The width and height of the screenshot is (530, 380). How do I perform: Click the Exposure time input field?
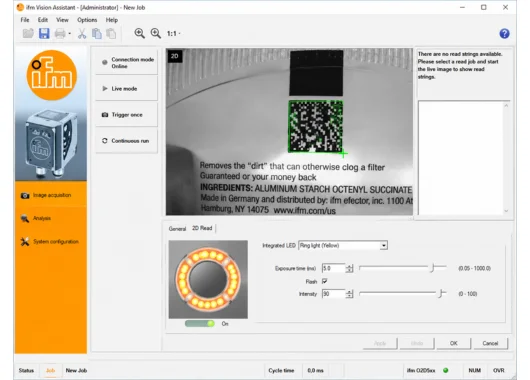pos(333,268)
